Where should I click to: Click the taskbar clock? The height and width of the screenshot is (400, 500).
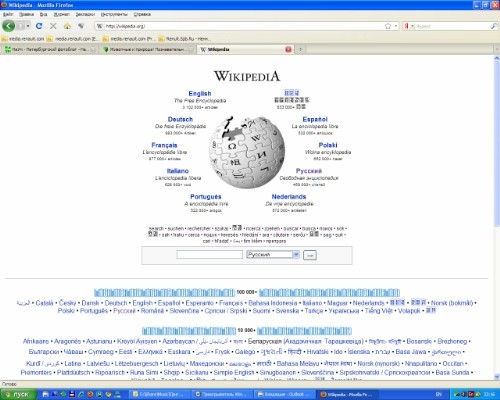[489, 394]
